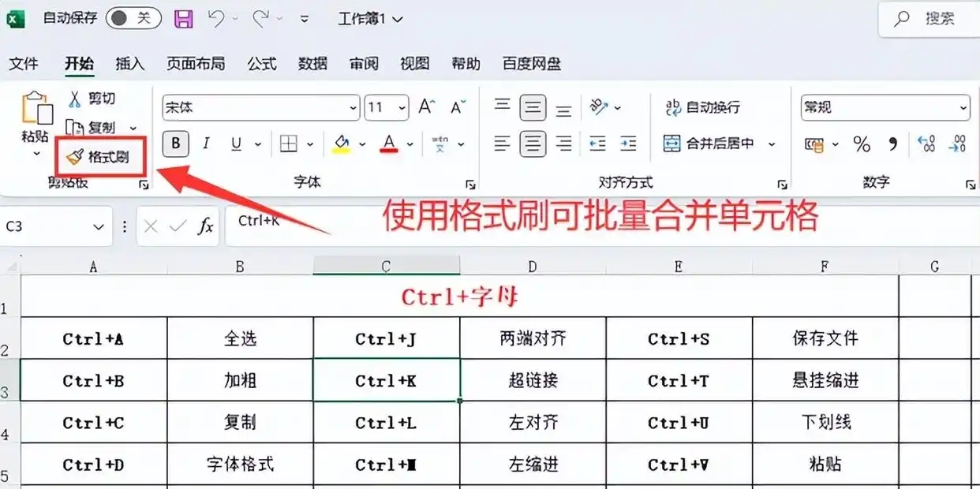Image resolution: width=980 pixels, height=489 pixels.
Task: Click the Help (帮助) tab
Action: (x=466, y=64)
